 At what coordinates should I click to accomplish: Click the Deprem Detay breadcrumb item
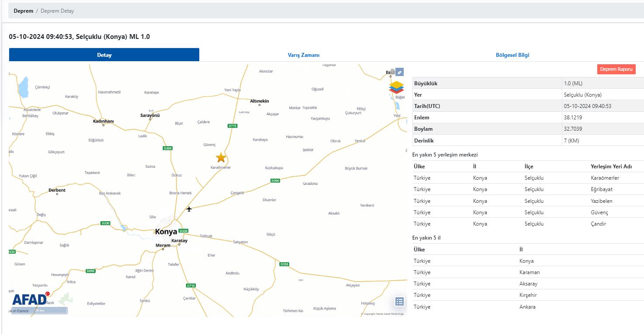click(x=57, y=11)
